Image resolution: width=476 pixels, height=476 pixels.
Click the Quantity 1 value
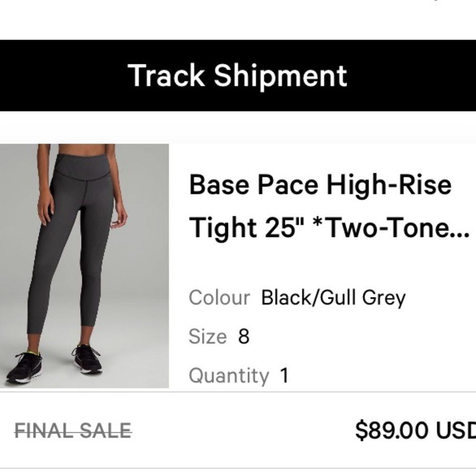[283, 376]
